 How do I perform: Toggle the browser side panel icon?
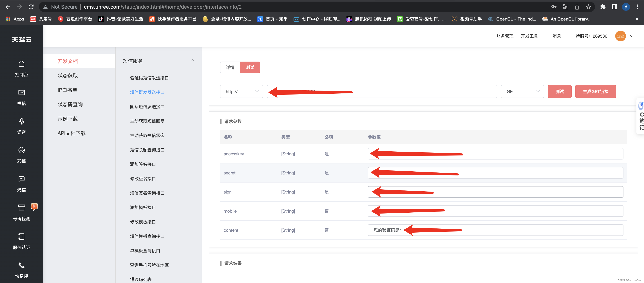614,7
